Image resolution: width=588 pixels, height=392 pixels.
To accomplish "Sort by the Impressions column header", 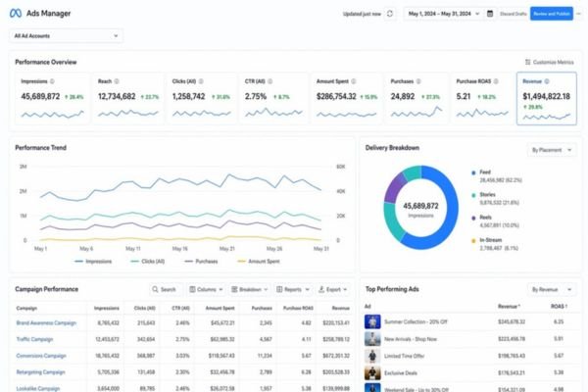I will click(107, 308).
